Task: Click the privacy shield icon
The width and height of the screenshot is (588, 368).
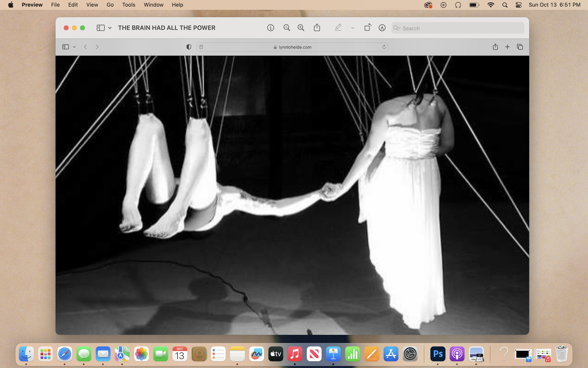Action: [x=189, y=47]
